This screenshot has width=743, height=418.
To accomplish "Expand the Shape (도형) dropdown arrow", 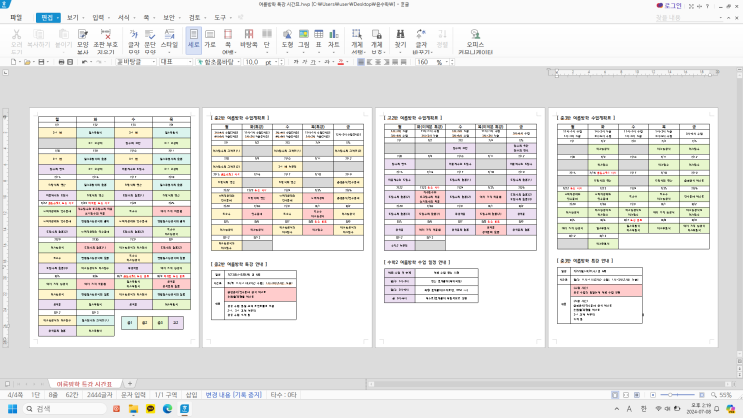I will (287, 52).
